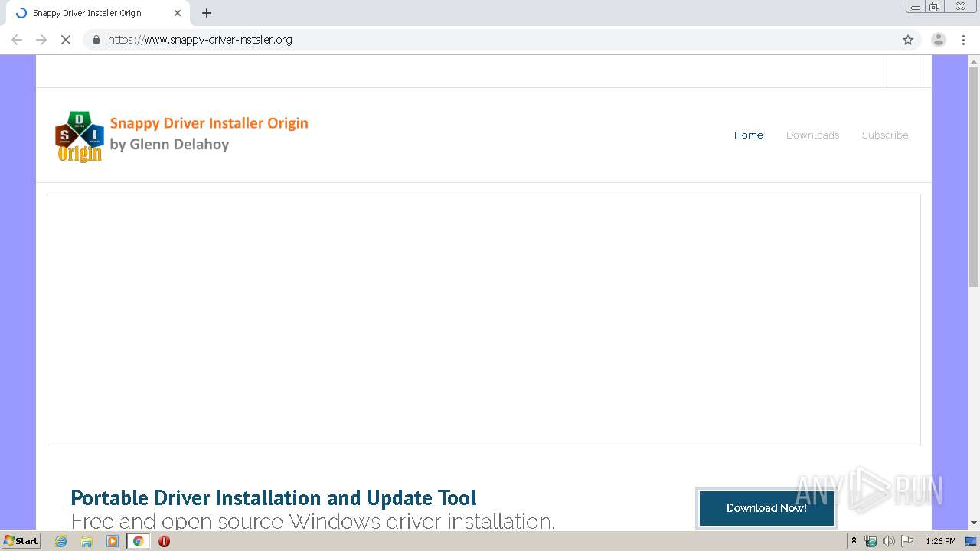This screenshot has height=551, width=980.
Task: Click the Chrome forward arrow
Action: (41, 40)
